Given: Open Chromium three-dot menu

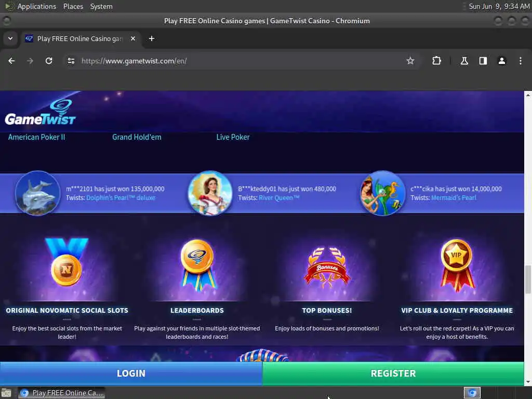Looking at the screenshot, I should pyautogui.click(x=521, y=61).
